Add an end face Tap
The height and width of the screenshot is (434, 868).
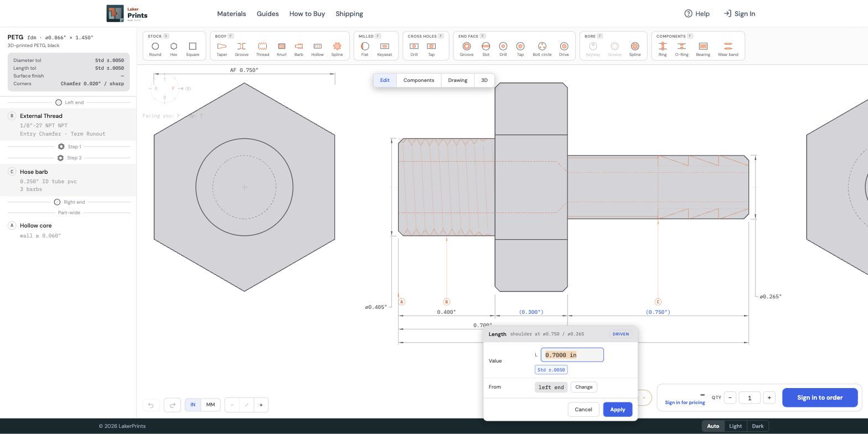coord(520,49)
